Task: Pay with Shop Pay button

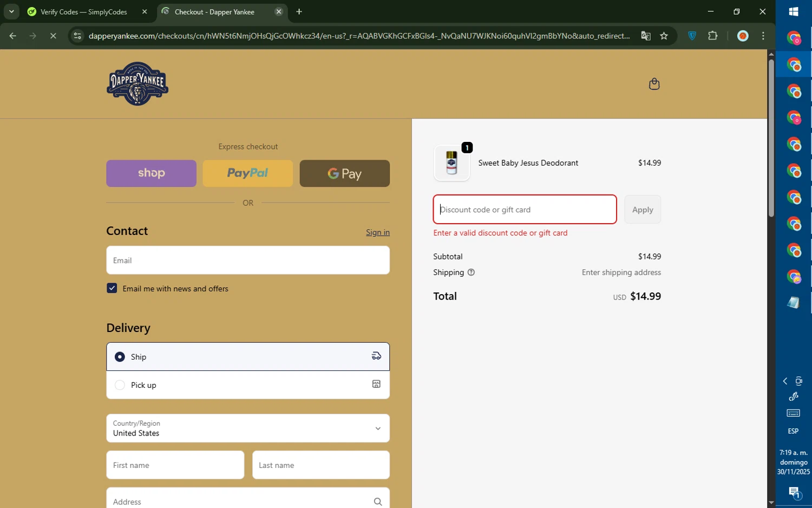Action: pos(151,173)
